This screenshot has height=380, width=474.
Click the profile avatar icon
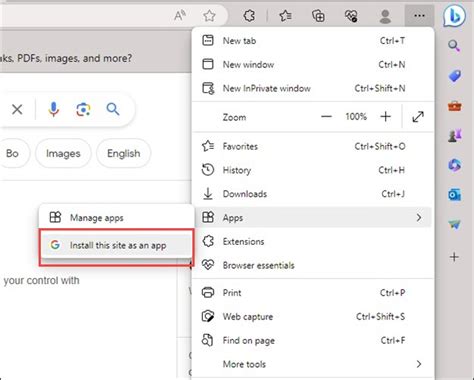[x=385, y=16]
